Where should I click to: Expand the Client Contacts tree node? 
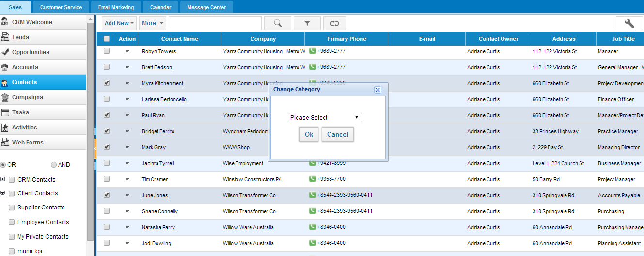[3, 193]
